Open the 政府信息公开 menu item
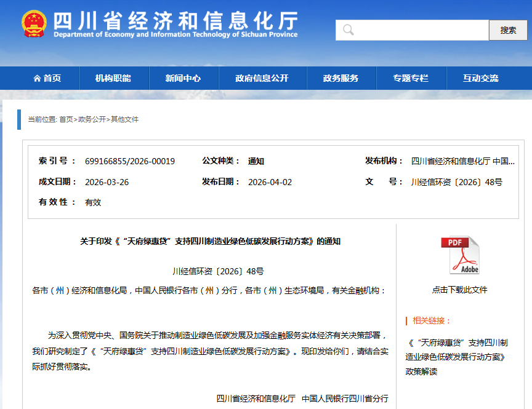 click(262, 79)
